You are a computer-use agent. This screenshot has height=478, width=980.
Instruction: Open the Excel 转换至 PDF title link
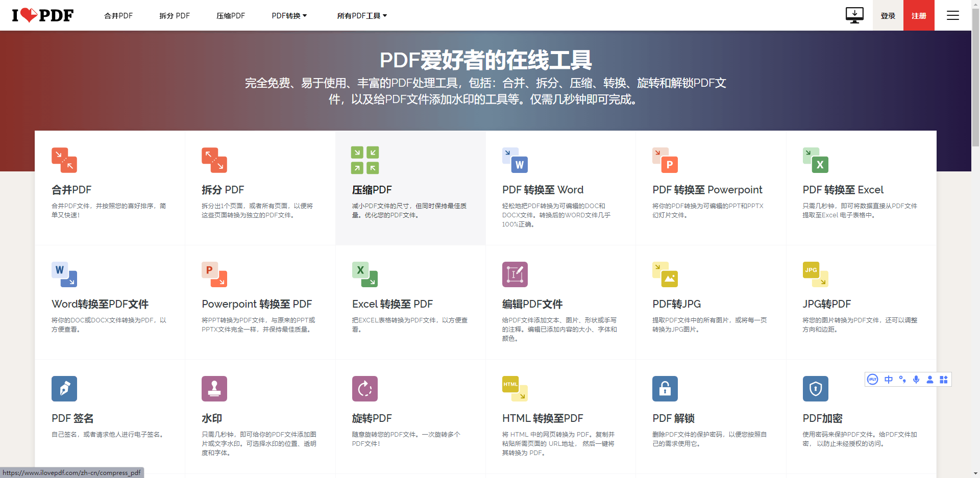393,304
